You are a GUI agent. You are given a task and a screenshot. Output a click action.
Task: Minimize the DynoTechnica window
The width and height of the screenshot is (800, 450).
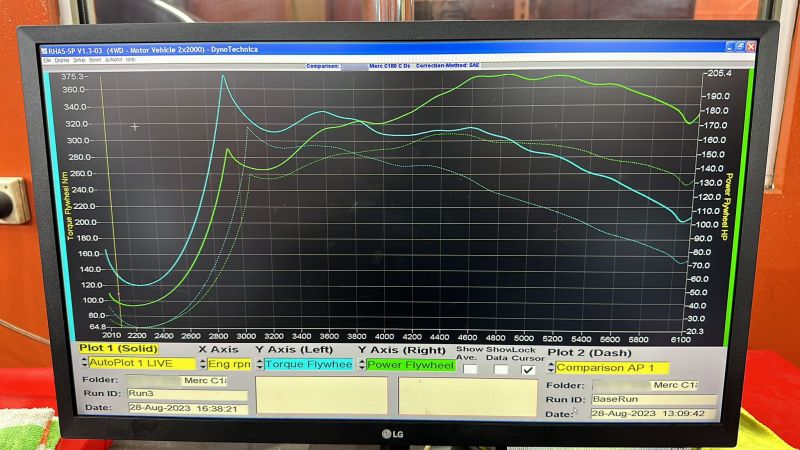coord(730,46)
